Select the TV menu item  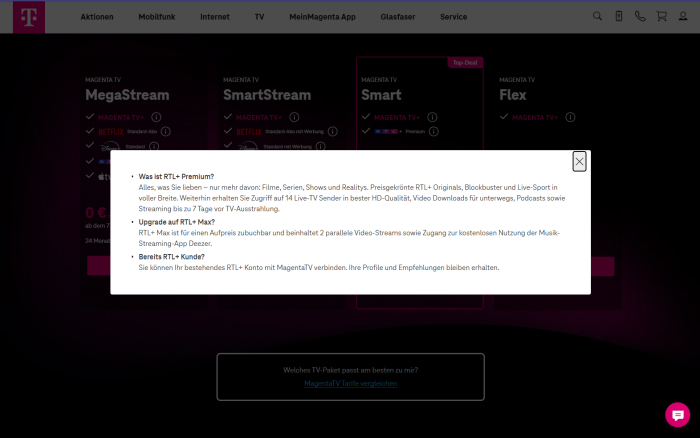[x=259, y=17]
